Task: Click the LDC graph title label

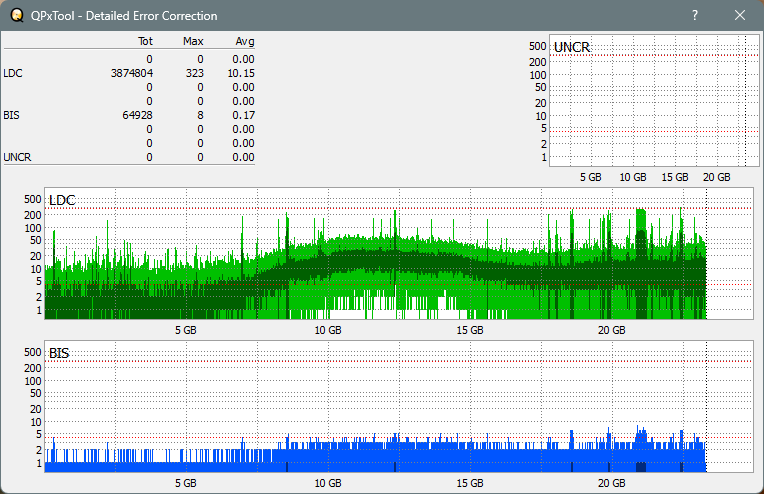Action: [62, 200]
